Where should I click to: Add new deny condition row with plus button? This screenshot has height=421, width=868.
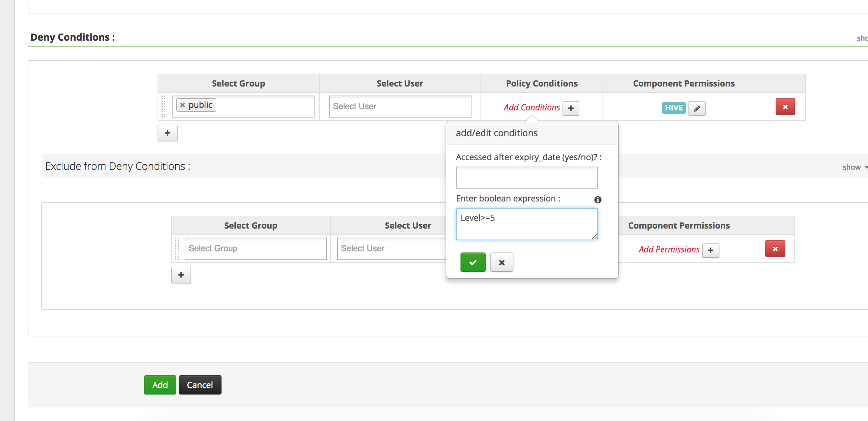[168, 133]
